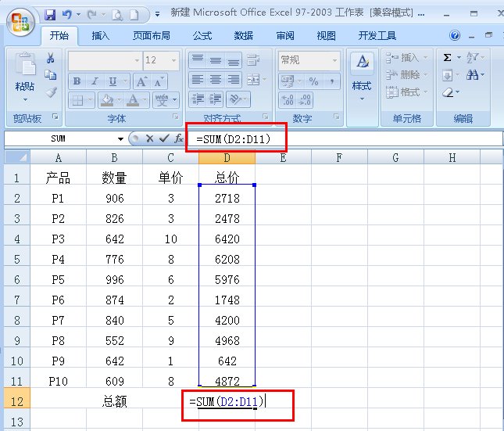Open the number format 常规 dropdown
This screenshot has width=504, height=431.
[334, 60]
